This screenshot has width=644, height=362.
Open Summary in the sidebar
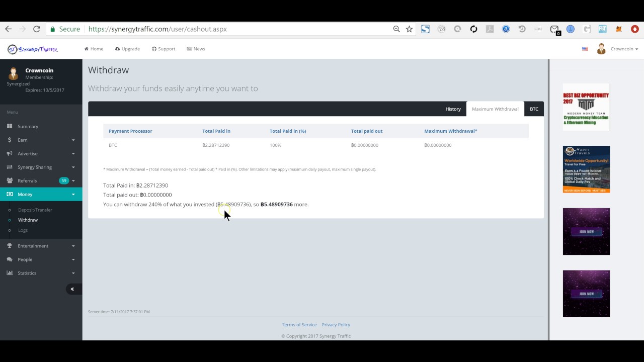pos(41,127)
